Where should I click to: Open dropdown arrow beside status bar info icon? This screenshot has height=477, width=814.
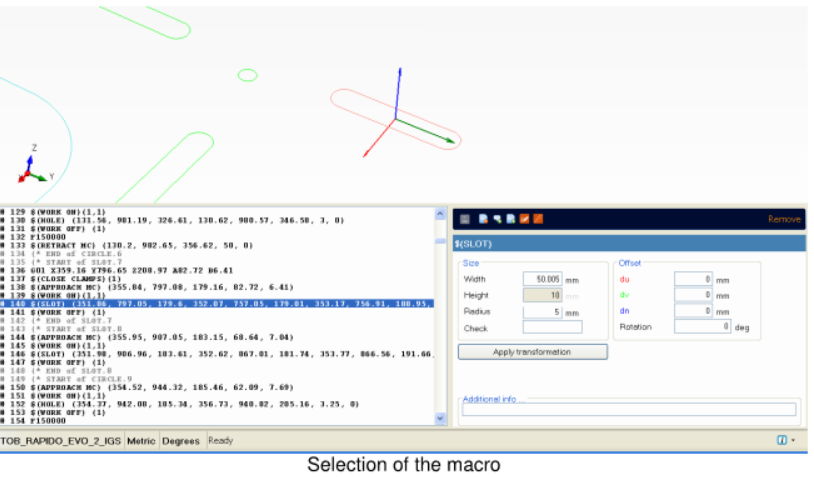[793, 440]
